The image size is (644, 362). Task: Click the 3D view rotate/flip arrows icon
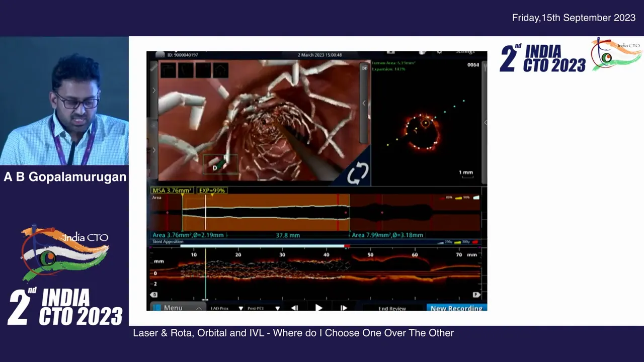[358, 173]
